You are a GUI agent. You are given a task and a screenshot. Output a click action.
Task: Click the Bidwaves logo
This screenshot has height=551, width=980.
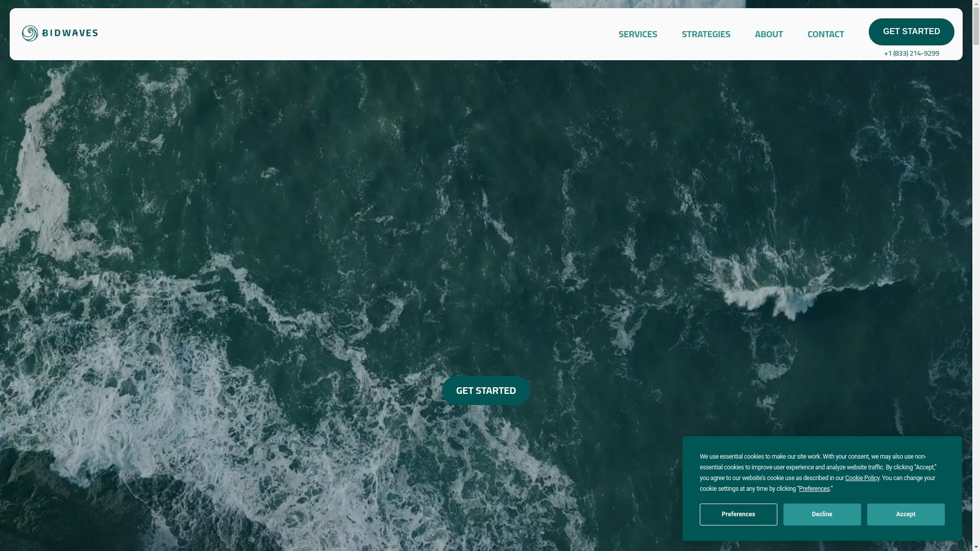tap(60, 33)
